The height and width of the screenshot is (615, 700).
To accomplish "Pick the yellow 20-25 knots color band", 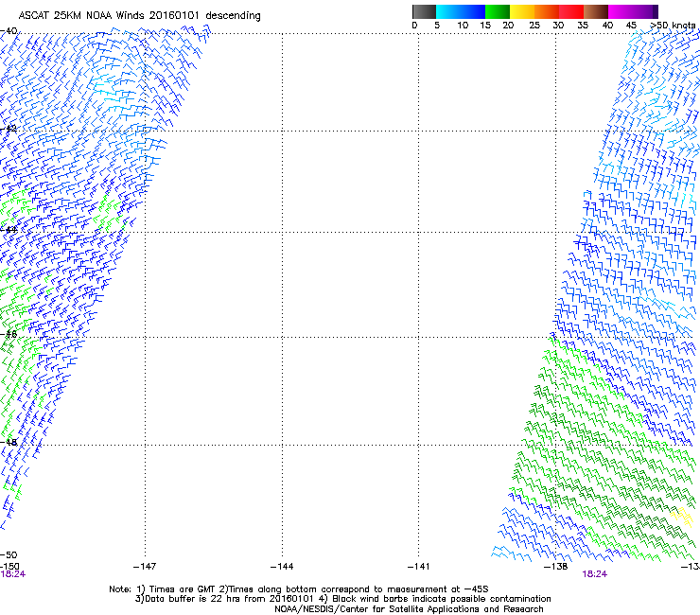I will tap(522, 11).
